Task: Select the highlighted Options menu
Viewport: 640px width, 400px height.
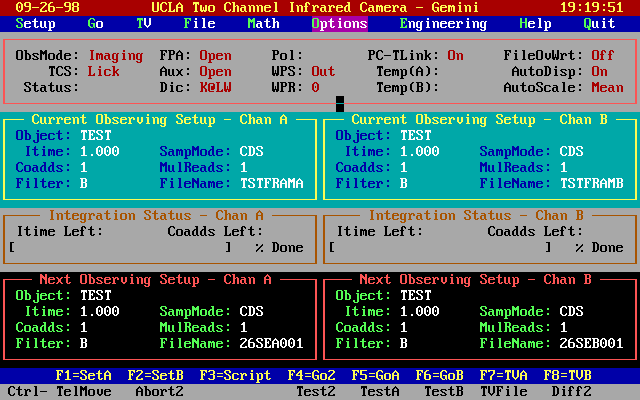Action: [340, 24]
